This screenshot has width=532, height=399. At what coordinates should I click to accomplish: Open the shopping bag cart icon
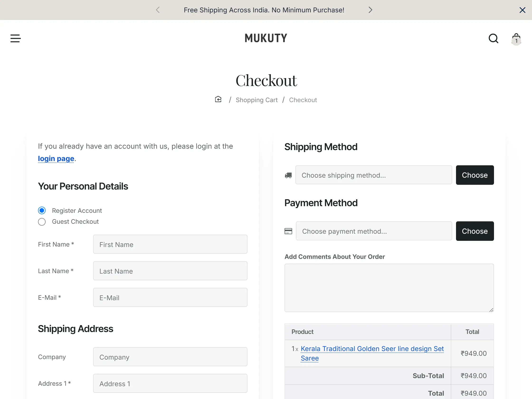(516, 39)
